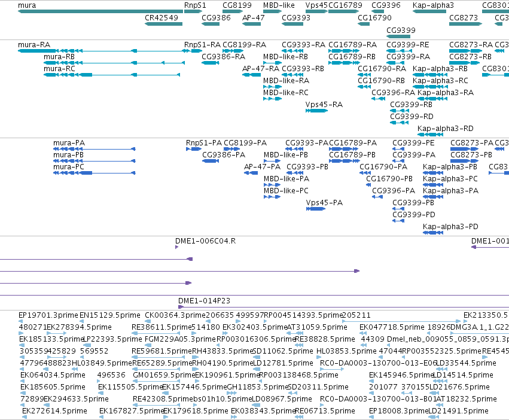This screenshot has width=509, height=420.
Task: Click the Kap-alpha3 gene label
Action: pos(433,5)
